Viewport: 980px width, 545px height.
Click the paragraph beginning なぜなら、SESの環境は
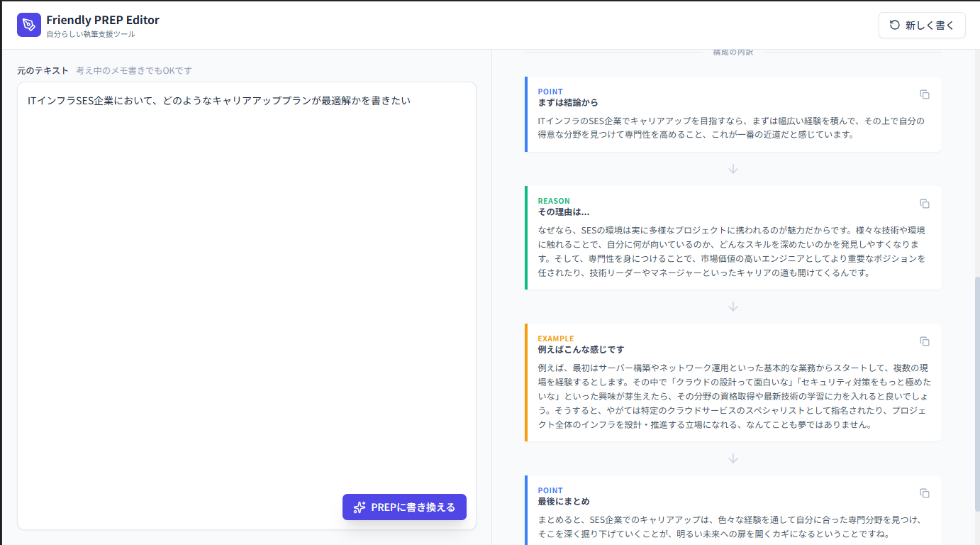coord(732,251)
